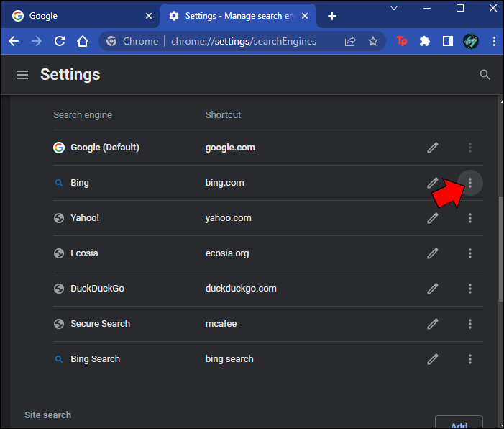504x429 pixels.
Task: Edit the Bing search engine
Action: click(x=432, y=183)
